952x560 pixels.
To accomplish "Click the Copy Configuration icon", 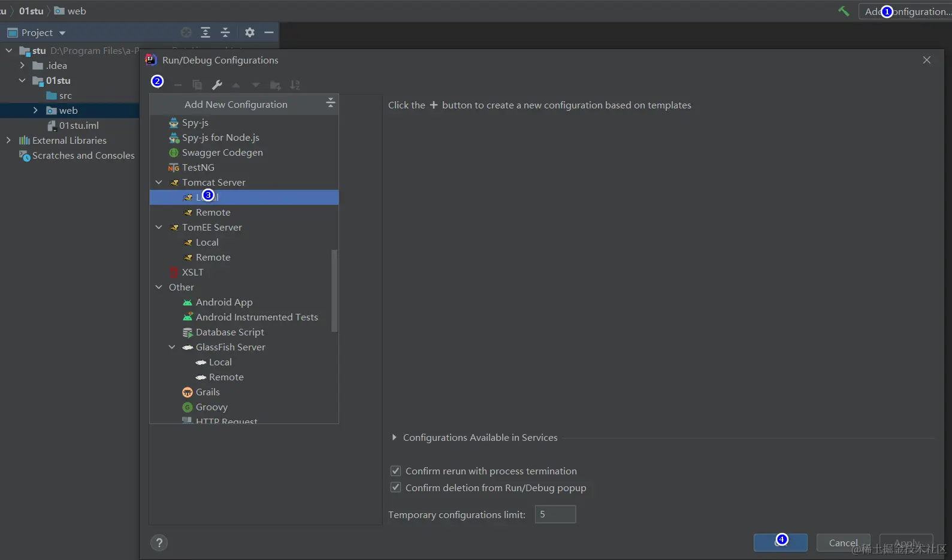I will pos(197,85).
